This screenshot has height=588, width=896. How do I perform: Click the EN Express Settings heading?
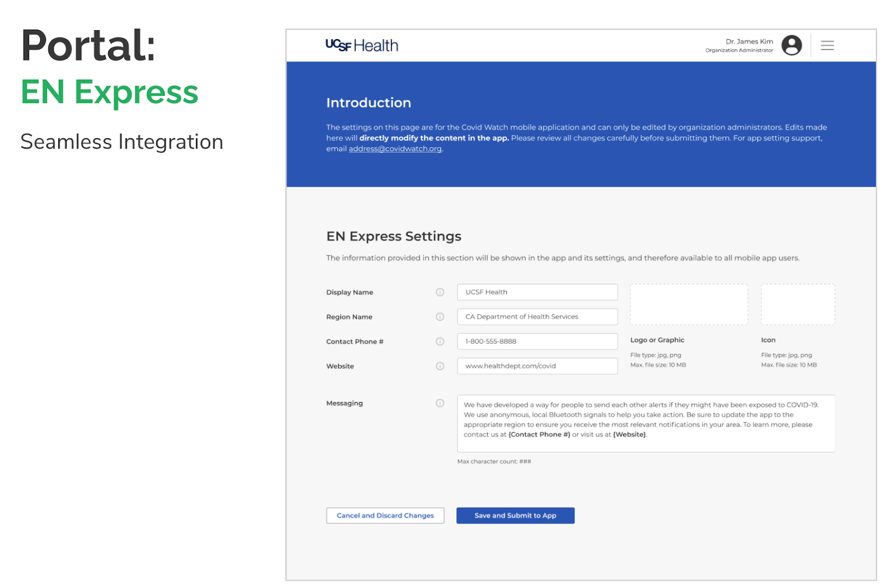[394, 236]
